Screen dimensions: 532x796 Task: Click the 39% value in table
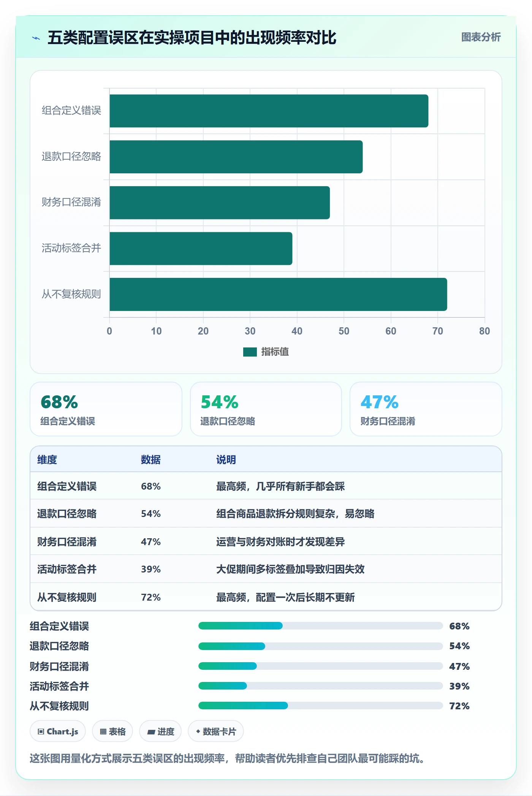click(x=151, y=569)
